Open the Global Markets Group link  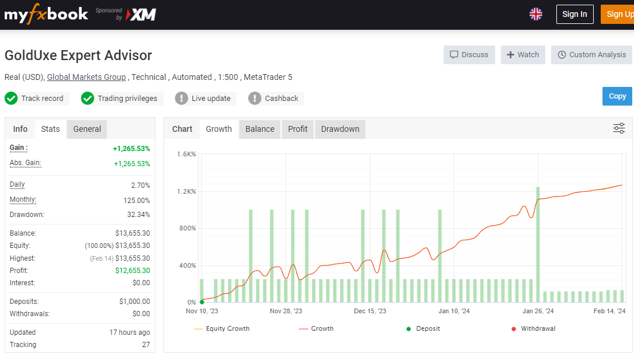point(86,77)
